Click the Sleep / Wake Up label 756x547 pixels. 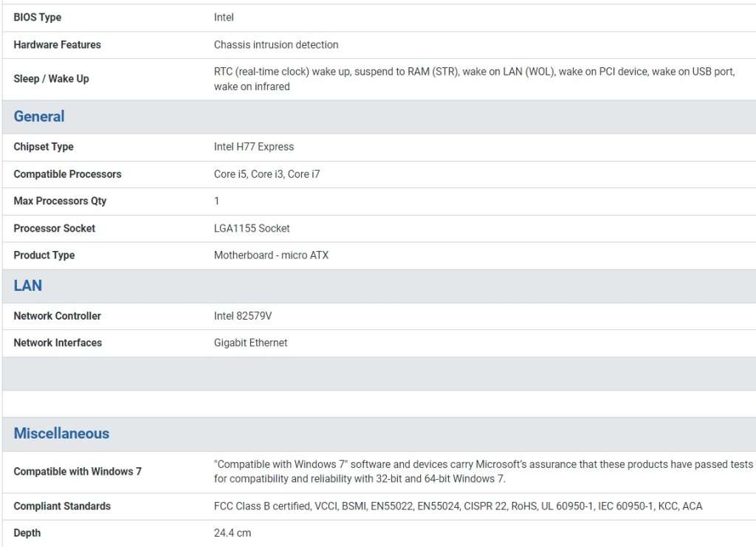(51, 79)
